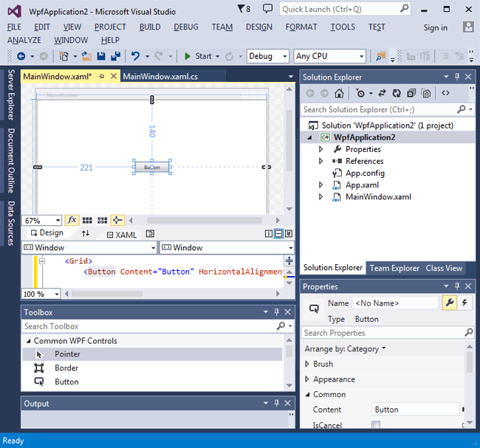Select the Button control in Toolbox
This screenshot has height=448, width=480.
152,382
